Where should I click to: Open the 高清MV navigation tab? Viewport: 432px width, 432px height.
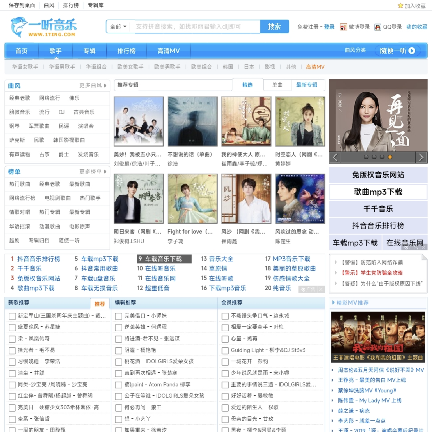(x=168, y=51)
